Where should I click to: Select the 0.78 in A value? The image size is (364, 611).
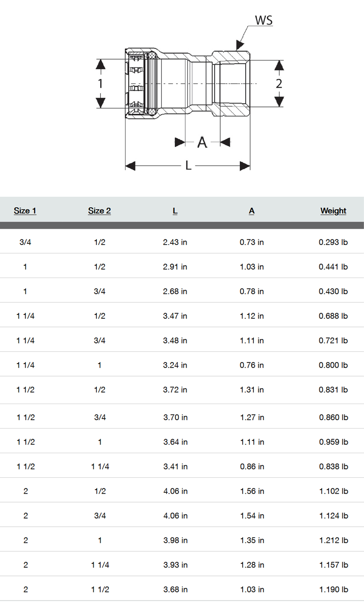(x=252, y=291)
